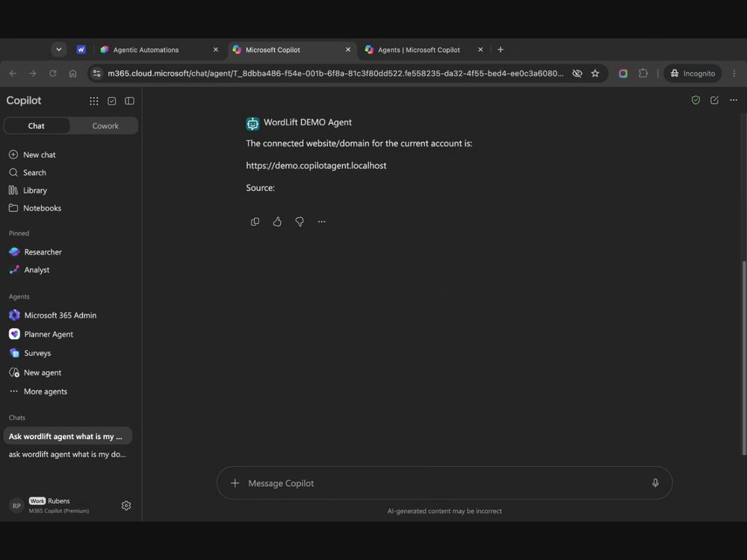Click the colorful circle extension icon

tap(623, 73)
